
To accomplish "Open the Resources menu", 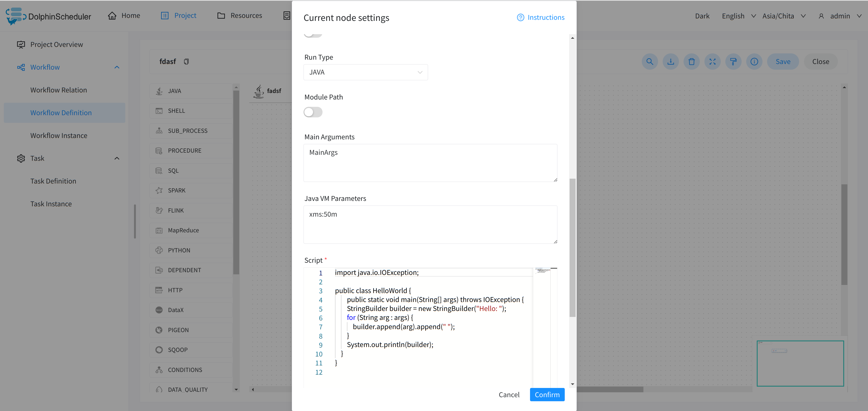I will pyautogui.click(x=240, y=15).
